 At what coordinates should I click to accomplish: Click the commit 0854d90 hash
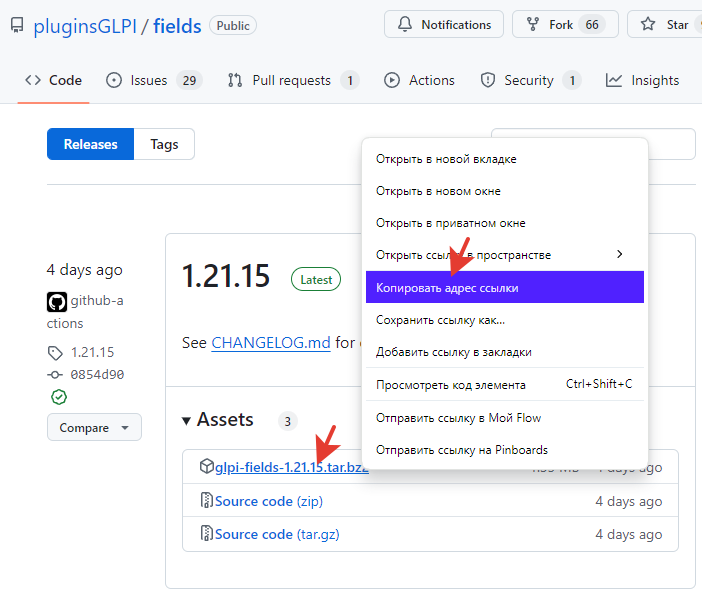coord(97,375)
